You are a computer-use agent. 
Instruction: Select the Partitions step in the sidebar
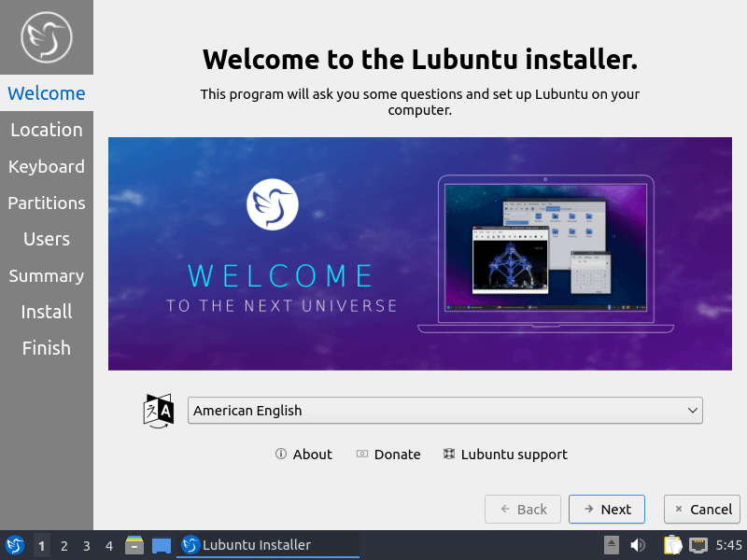[x=46, y=203]
